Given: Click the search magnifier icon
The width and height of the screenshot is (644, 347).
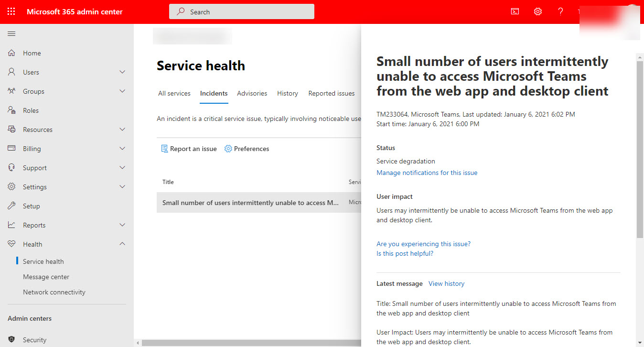Looking at the screenshot, I should [181, 11].
